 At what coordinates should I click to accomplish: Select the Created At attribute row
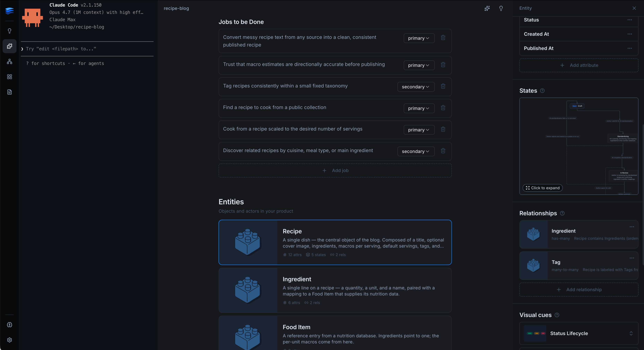[x=579, y=34]
